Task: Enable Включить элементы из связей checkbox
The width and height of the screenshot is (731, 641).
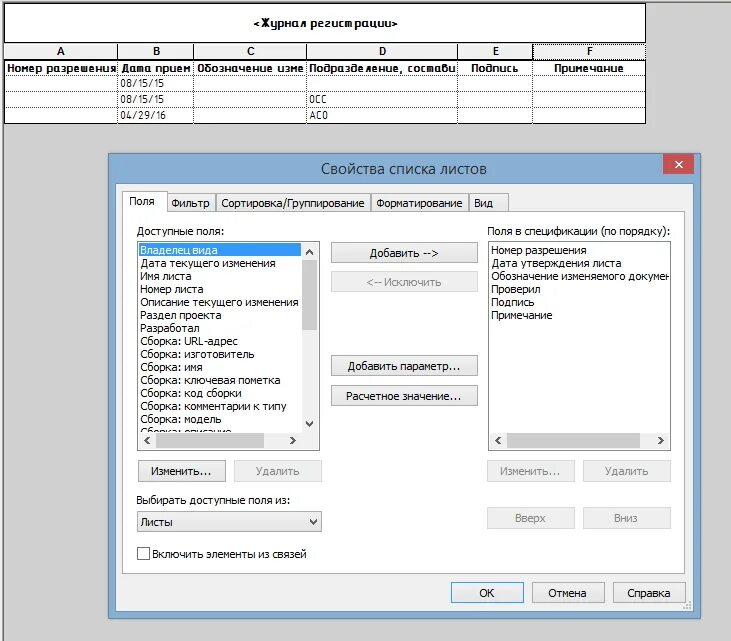Action: click(144, 554)
